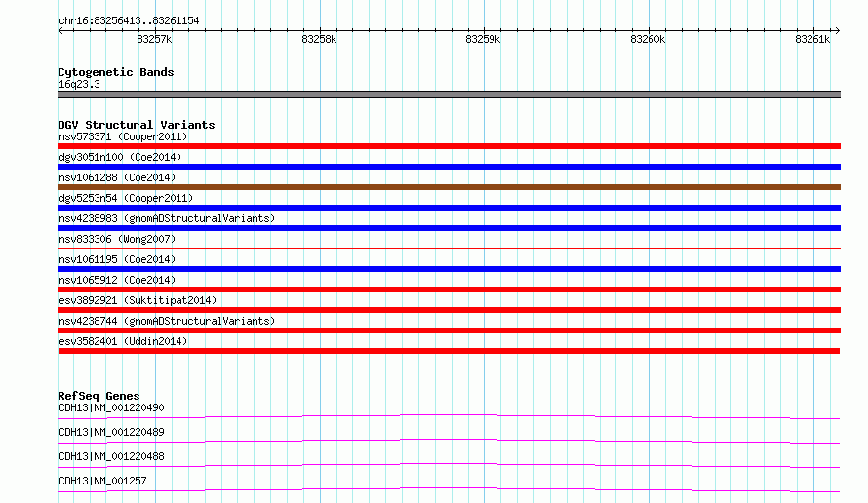Open nsv1061195 (Coe2014) label
This screenshot has width=868, height=503.
click(x=117, y=259)
